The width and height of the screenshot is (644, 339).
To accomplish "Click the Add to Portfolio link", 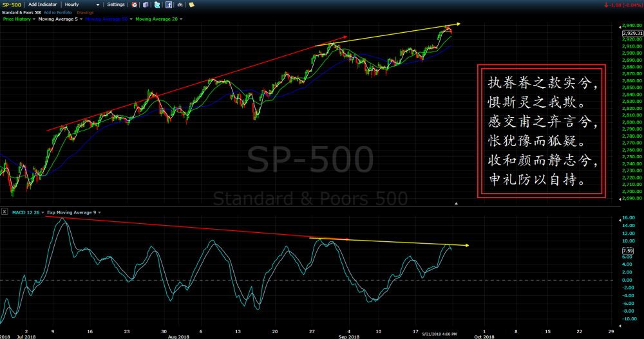I will tap(57, 13).
